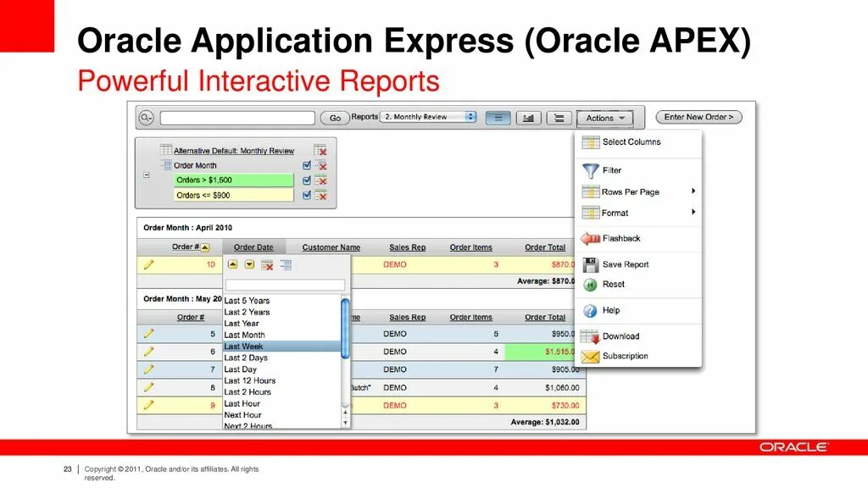
Task: Hide the Order Date column icon
Action: tap(267, 265)
